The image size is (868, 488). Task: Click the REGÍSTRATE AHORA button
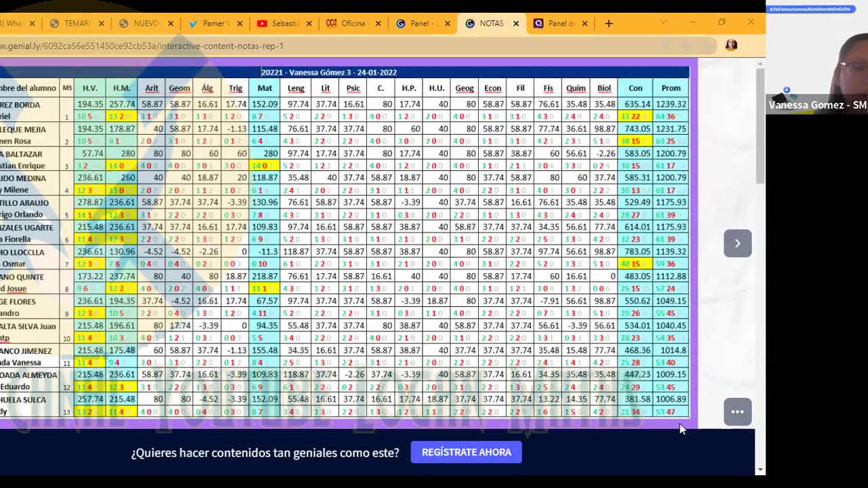coord(467,452)
